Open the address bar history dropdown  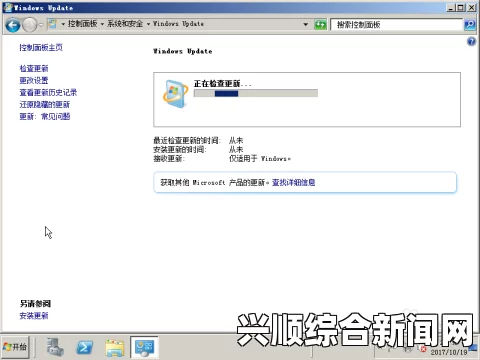coord(305,24)
